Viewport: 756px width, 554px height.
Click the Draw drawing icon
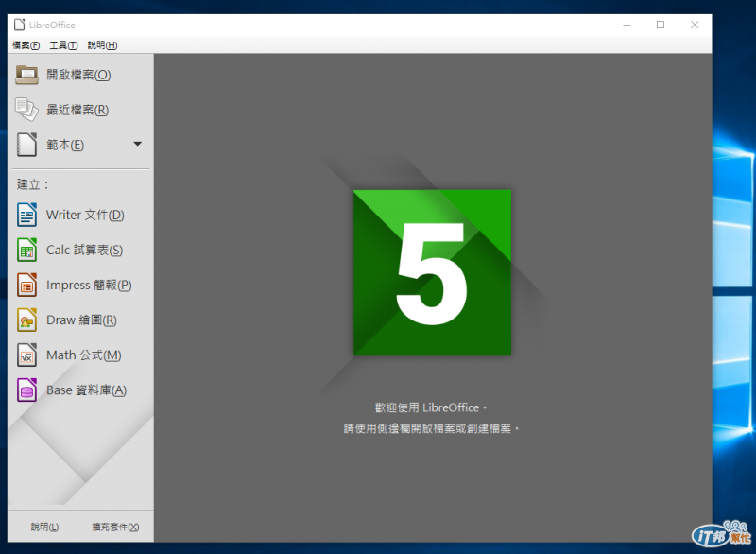(x=26, y=320)
